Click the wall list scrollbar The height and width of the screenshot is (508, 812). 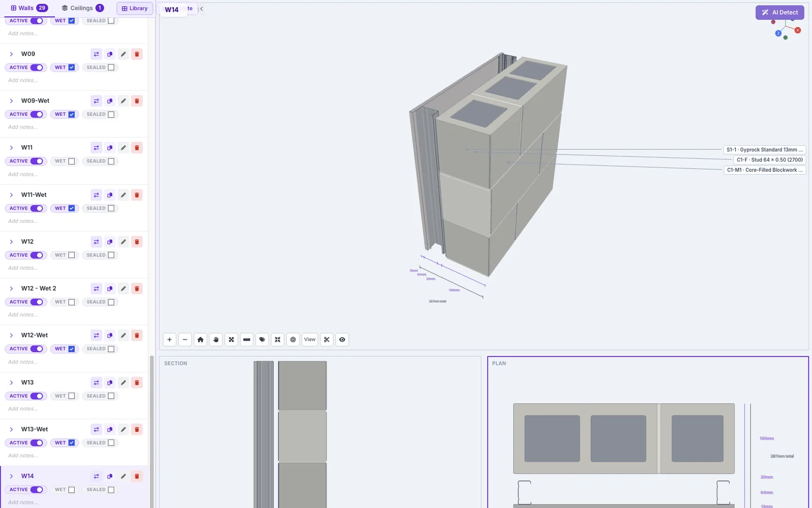click(x=151, y=431)
